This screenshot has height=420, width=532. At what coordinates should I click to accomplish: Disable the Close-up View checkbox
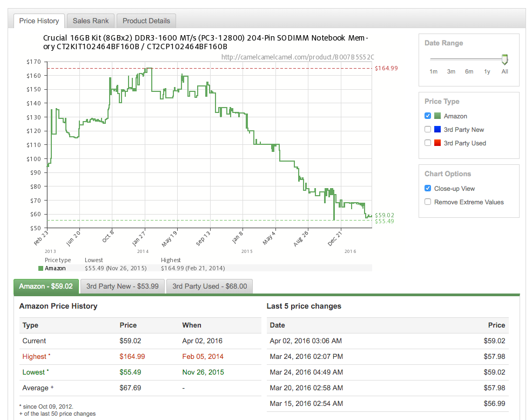coord(428,188)
